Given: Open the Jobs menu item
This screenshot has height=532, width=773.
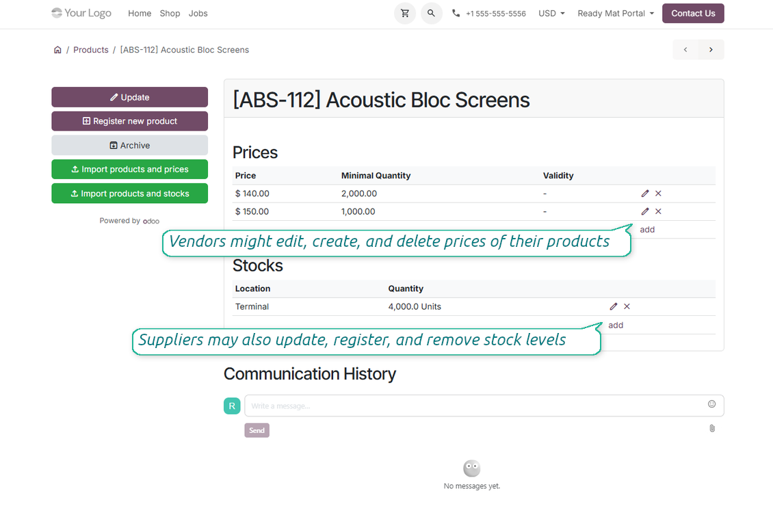Looking at the screenshot, I should [198, 13].
